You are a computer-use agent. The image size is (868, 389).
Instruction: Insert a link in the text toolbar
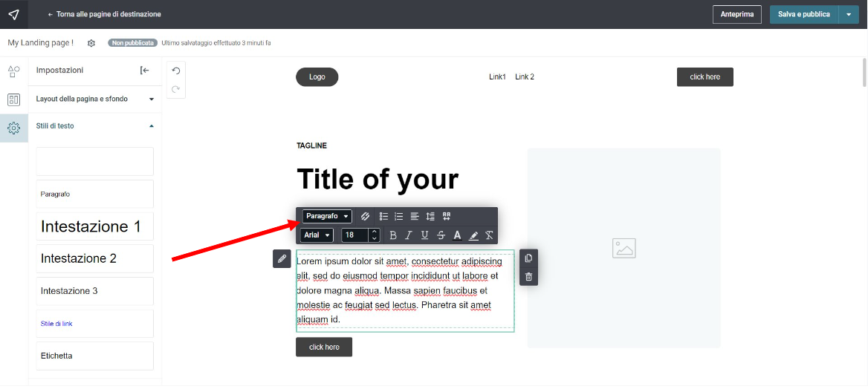366,216
